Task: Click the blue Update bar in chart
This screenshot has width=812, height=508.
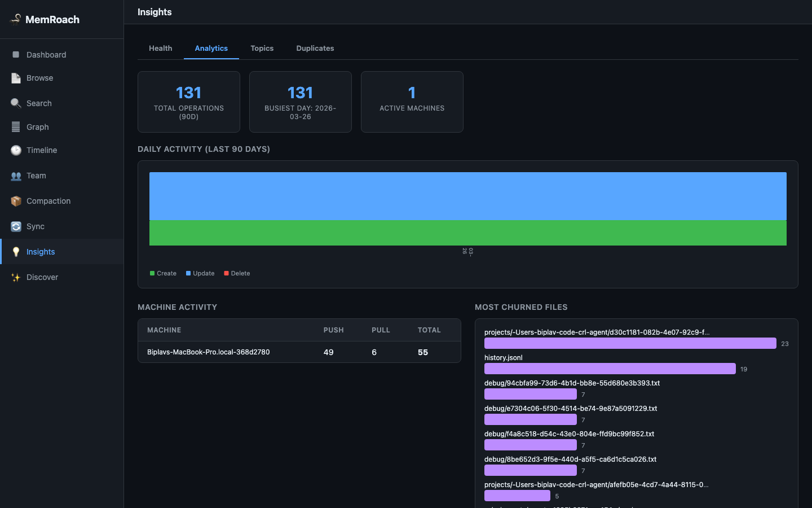Action: (468, 196)
